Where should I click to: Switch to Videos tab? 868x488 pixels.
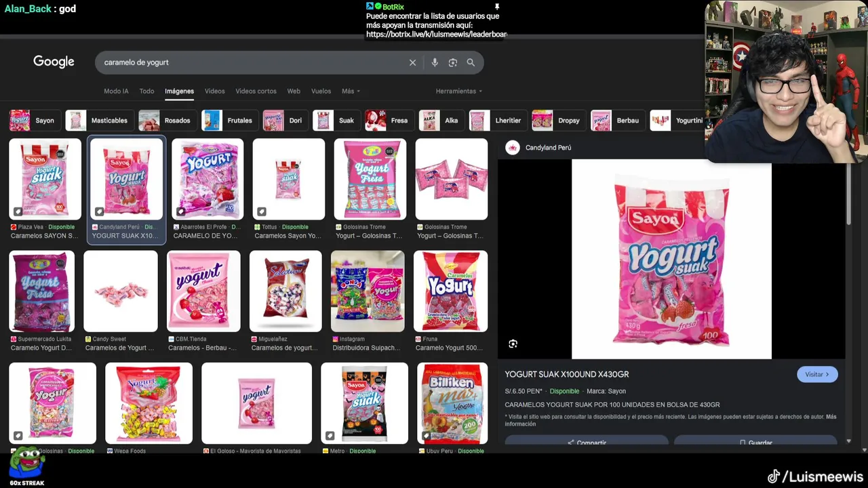214,91
